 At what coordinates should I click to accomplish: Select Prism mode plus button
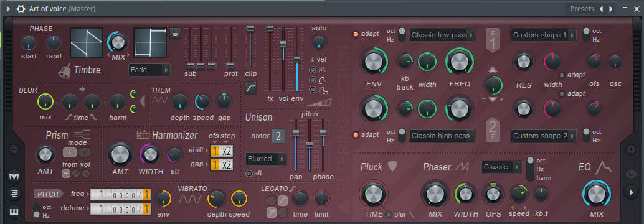point(69,152)
